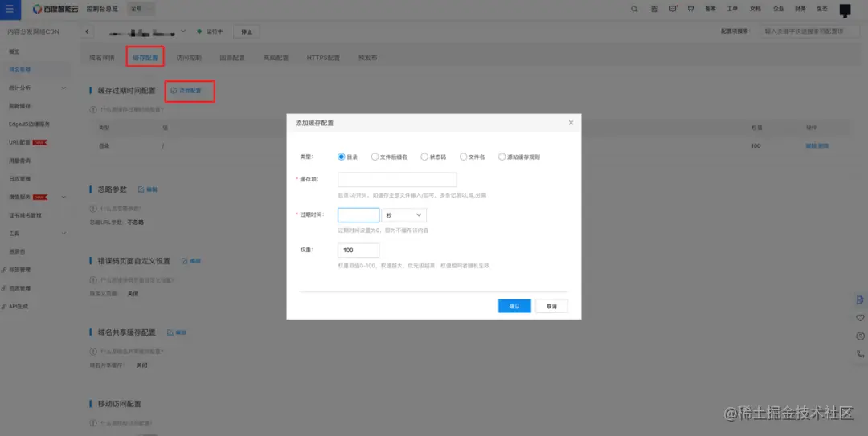Screen dimensions: 868x436
Task: Close the 添加缓存配置 dialog with X
Action: (x=571, y=123)
